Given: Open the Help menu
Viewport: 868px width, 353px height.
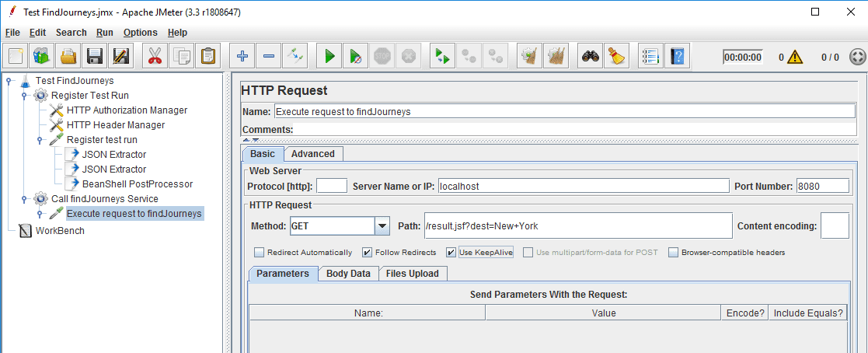Looking at the screenshot, I should point(178,33).
